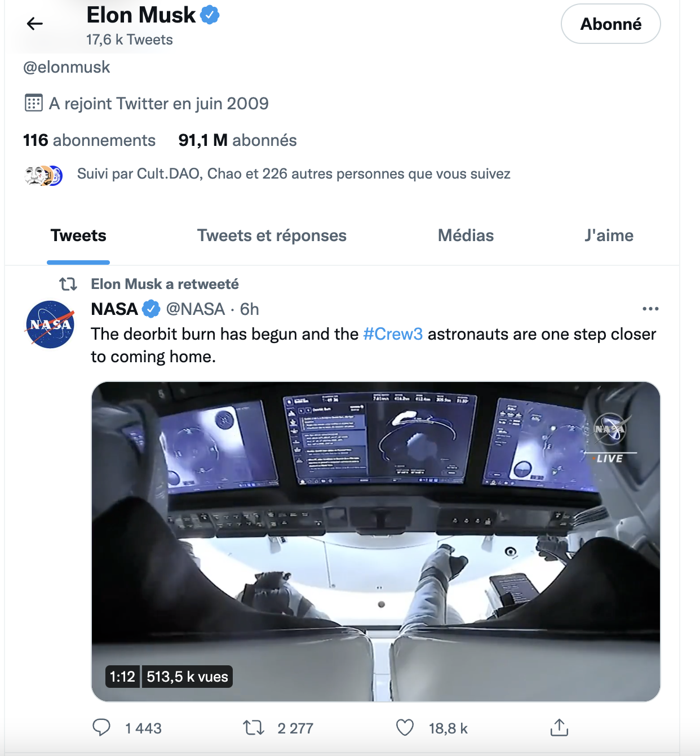
Task: Click the calendar icon beside join date
Action: [x=34, y=103]
